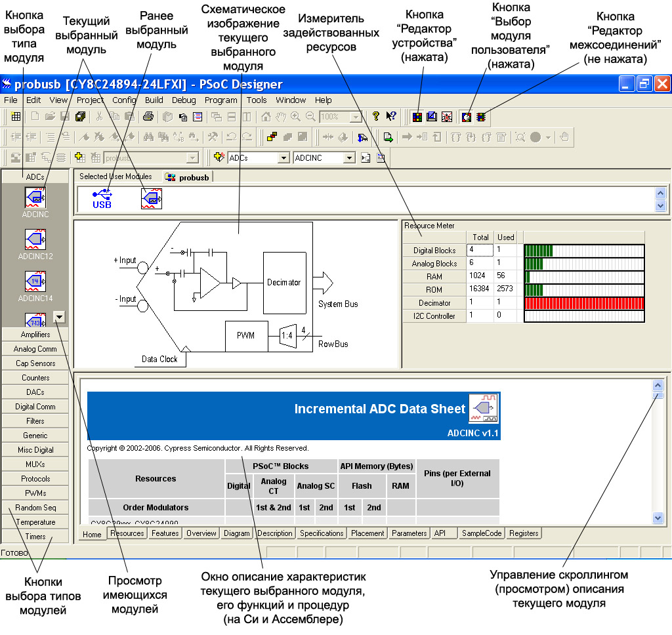Image resolution: width=672 pixels, height=635 pixels.
Task: Open the Config menu
Action: pos(124,100)
